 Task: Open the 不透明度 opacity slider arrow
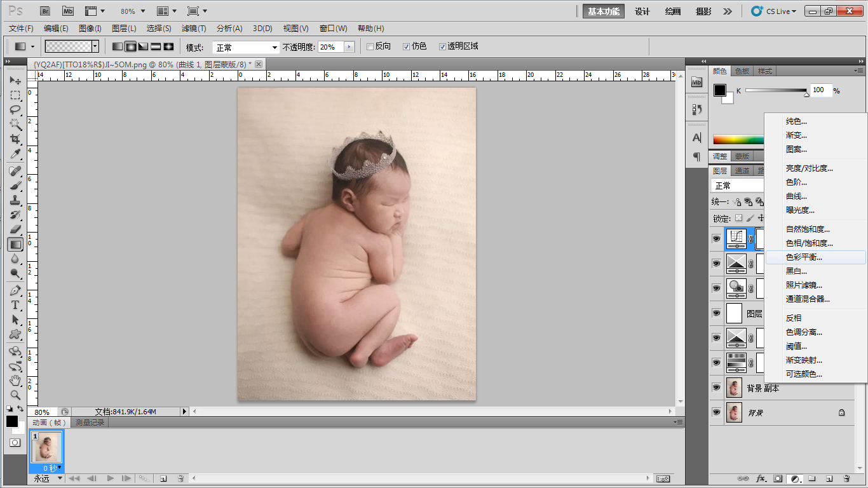point(349,47)
